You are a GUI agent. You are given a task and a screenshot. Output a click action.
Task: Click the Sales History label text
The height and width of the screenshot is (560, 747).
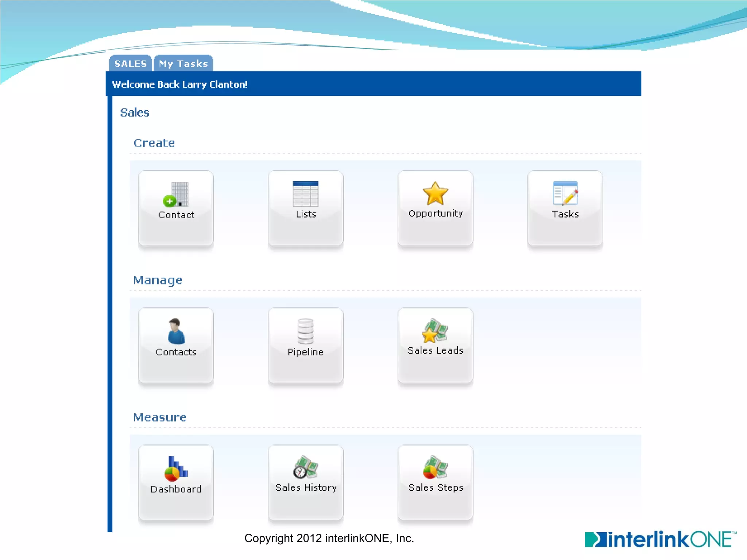(x=306, y=488)
